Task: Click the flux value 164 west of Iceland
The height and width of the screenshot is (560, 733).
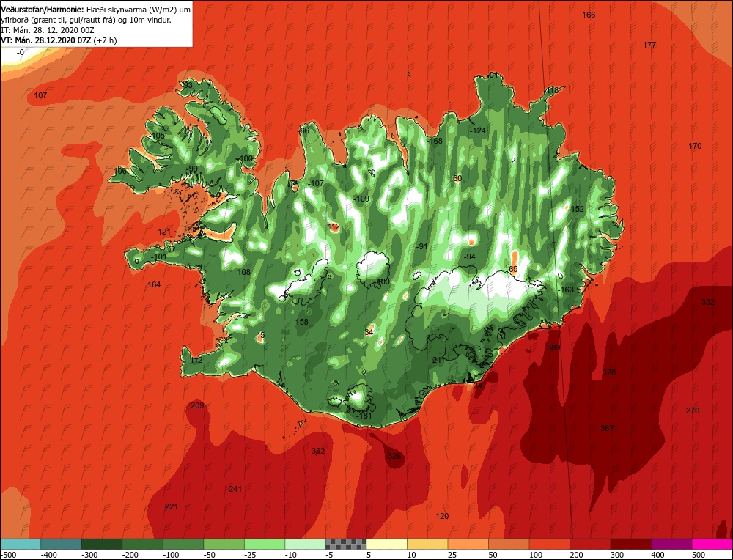Action: (154, 285)
